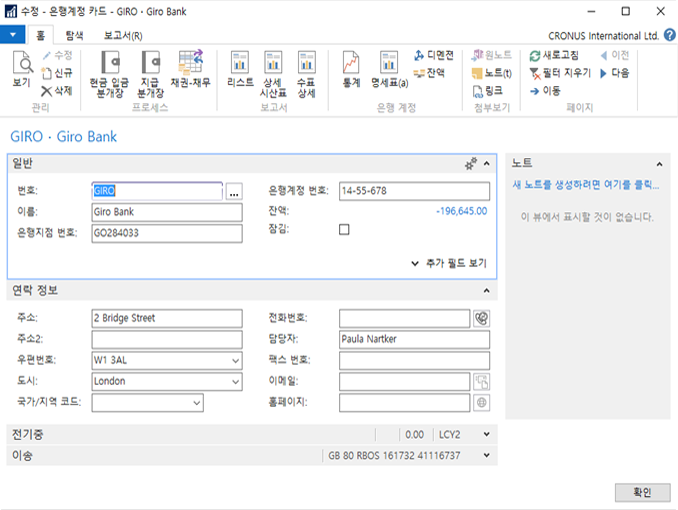Click the 은행계정 번호 field

(x=414, y=191)
